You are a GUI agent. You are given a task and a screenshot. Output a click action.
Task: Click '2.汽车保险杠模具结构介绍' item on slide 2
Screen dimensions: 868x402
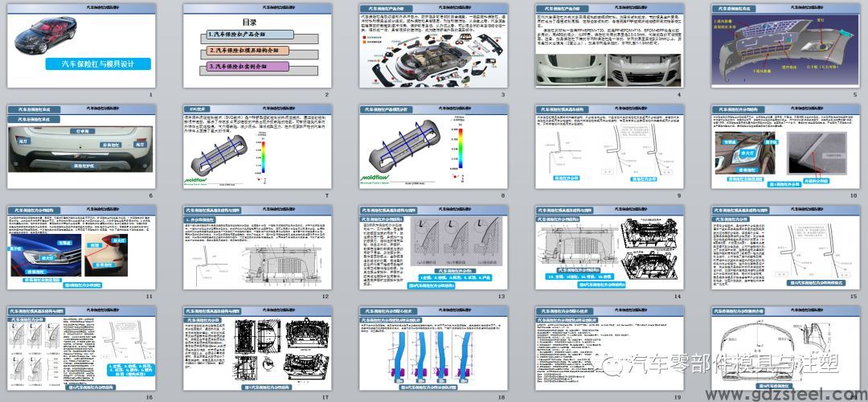248,51
